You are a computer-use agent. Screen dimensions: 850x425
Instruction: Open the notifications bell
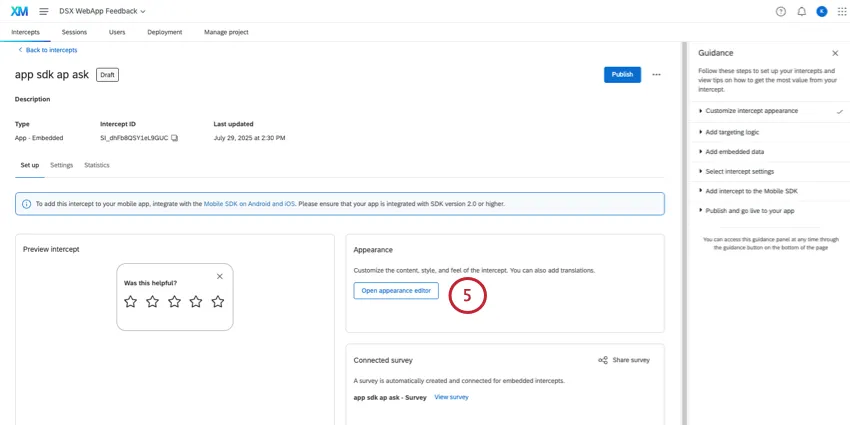pos(801,11)
